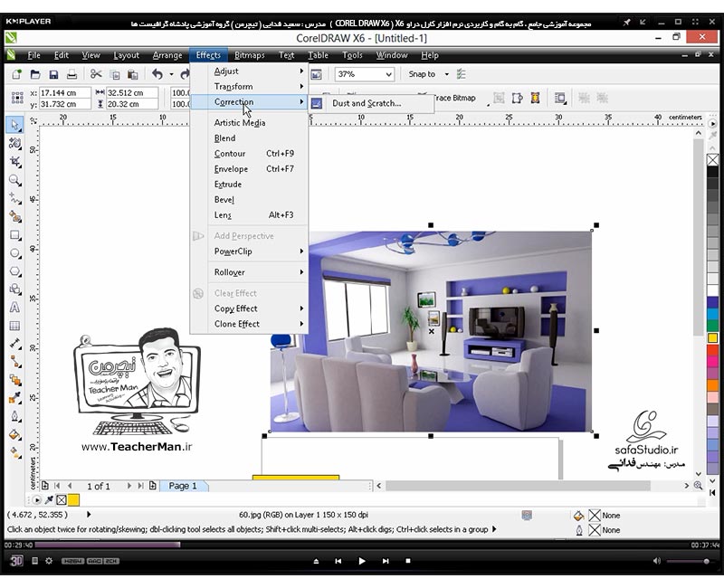Expand the Copy Effect submenu
The width and height of the screenshot is (724, 588).
250,308
